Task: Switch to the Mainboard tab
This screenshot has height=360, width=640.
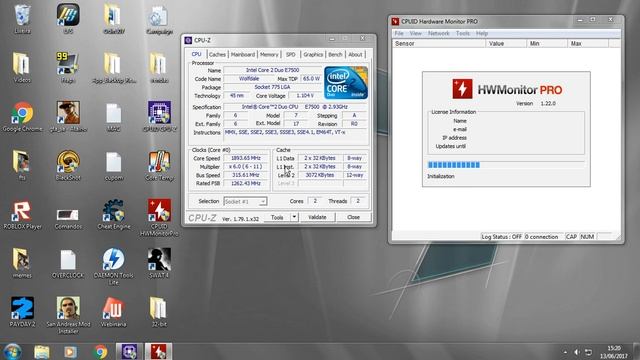Action: (x=243, y=54)
